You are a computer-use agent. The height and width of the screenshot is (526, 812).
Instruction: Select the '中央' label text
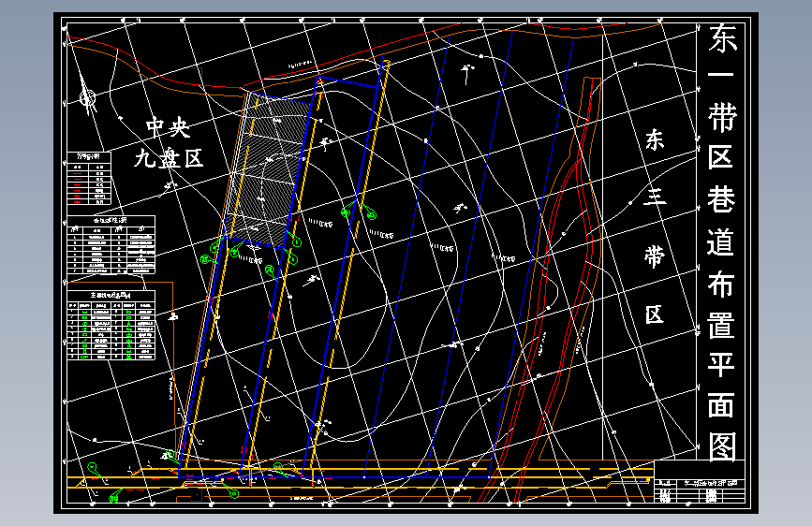[169, 127]
